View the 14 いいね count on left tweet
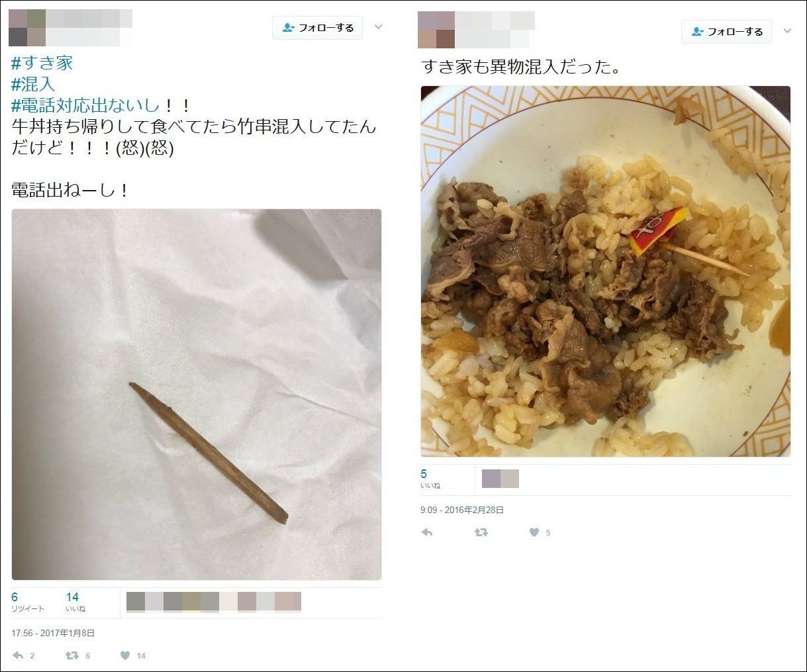The image size is (807, 672). tap(75, 602)
